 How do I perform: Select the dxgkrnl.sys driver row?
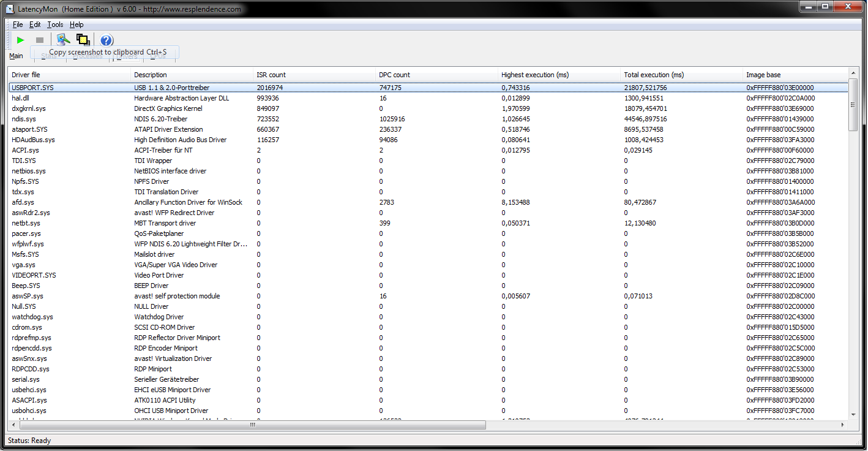click(428, 108)
